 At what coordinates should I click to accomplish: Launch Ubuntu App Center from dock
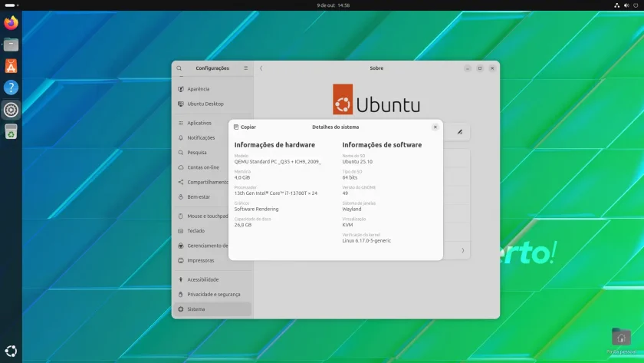click(11, 66)
